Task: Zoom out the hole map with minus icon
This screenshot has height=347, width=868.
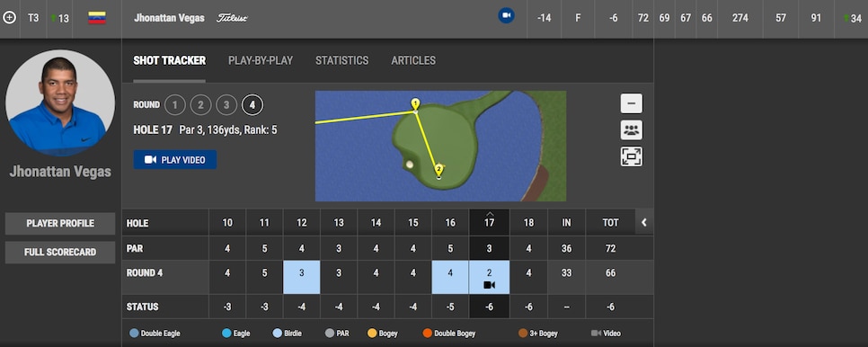Action: point(631,103)
